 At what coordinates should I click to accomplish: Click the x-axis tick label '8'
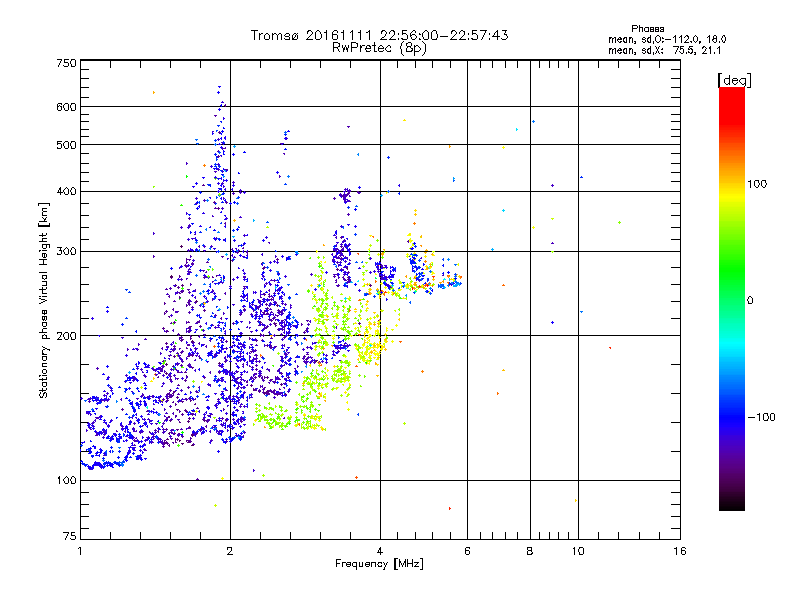pos(530,551)
